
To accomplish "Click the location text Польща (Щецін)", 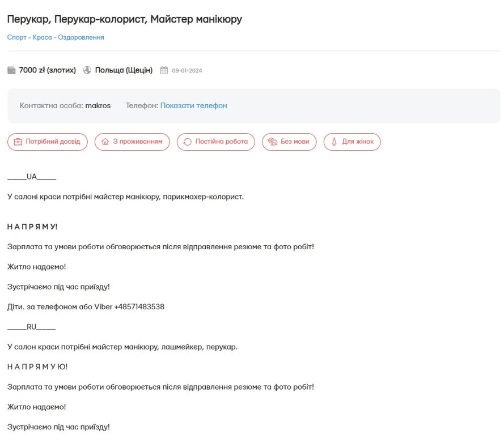I will (x=124, y=70).
